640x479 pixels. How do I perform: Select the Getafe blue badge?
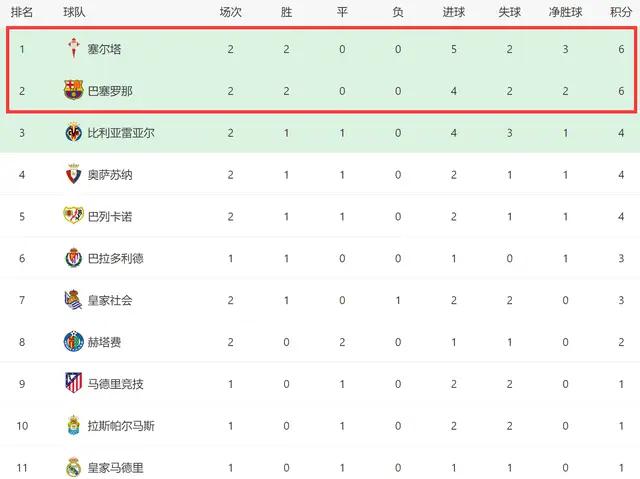[x=73, y=342]
